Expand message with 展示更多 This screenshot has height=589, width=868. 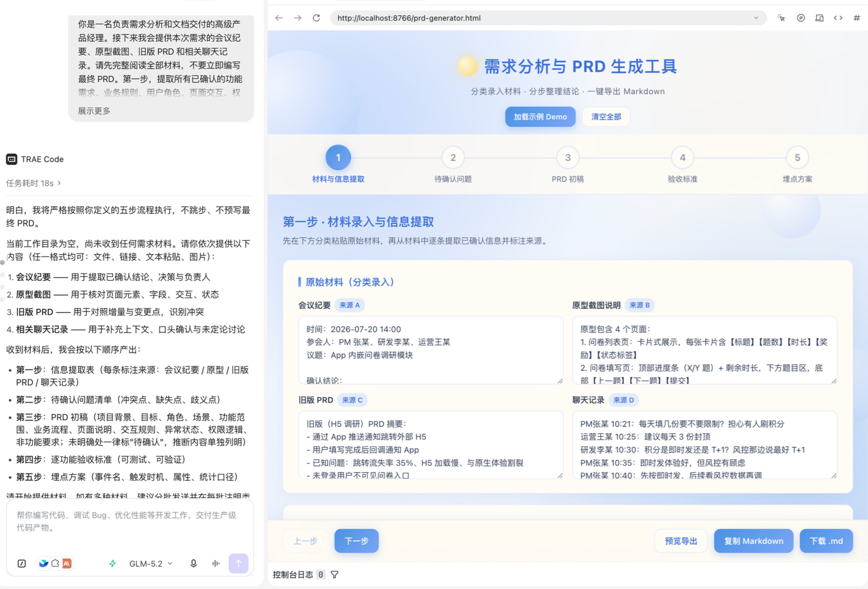94,111
